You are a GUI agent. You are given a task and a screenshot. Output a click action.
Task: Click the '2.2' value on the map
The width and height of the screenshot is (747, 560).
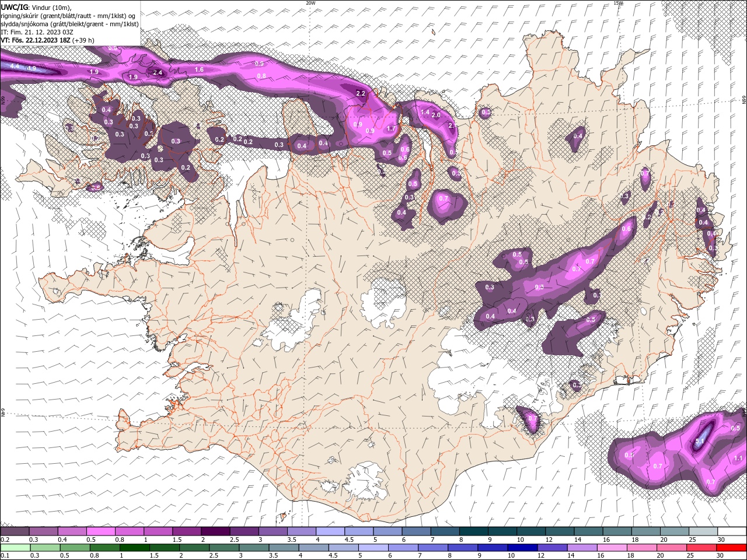pos(361,93)
